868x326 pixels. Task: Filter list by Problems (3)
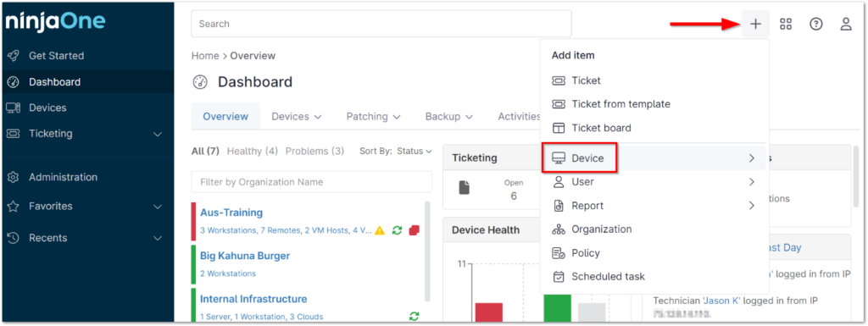click(315, 151)
